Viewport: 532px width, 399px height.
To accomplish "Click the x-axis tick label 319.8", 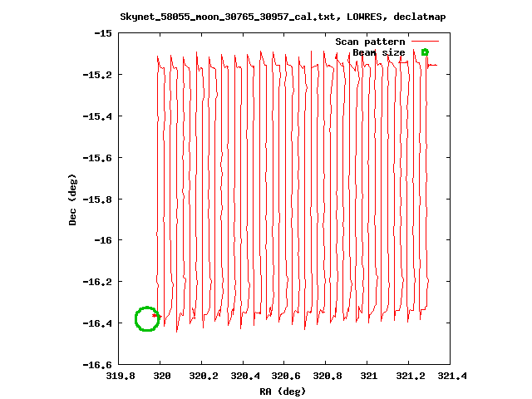I will pyautogui.click(x=121, y=376).
